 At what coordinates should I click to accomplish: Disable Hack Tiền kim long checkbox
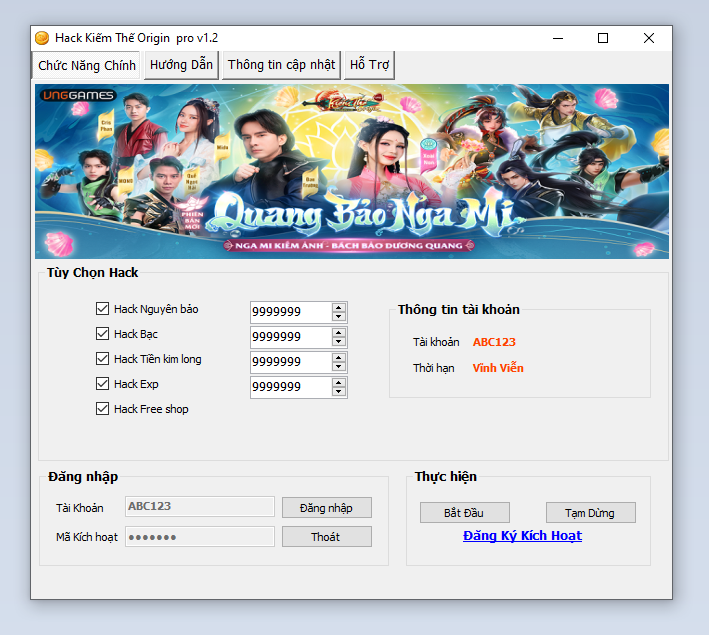[x=102, y=359]
